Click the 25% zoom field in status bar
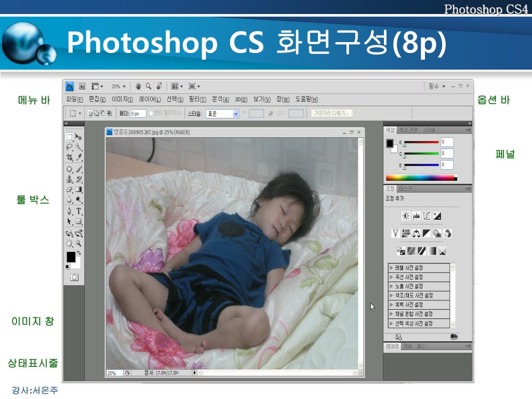532x399 pixels. tap(114, 373)
